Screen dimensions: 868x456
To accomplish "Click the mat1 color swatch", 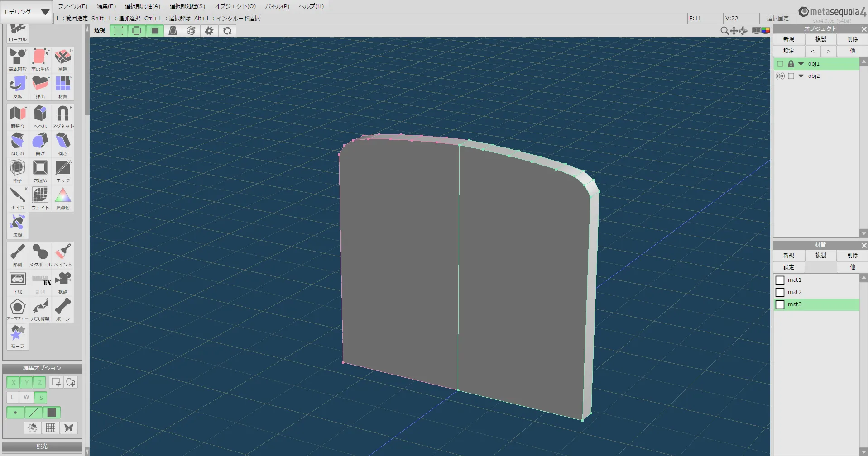I will tap(780, 280).
